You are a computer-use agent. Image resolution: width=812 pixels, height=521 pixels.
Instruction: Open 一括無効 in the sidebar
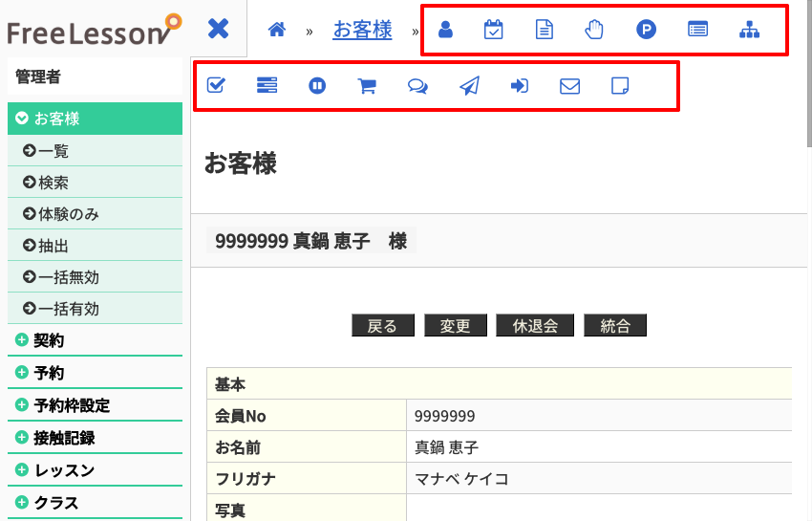(x=68, y=277)
